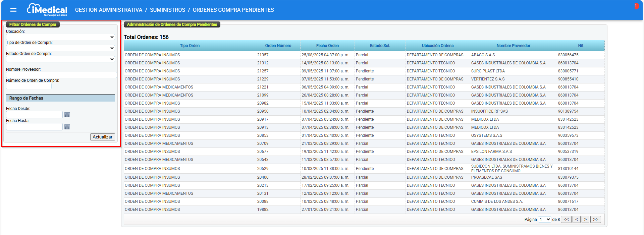
Task: Sort by the Fecha Orden column header
Action: [327, 46]
